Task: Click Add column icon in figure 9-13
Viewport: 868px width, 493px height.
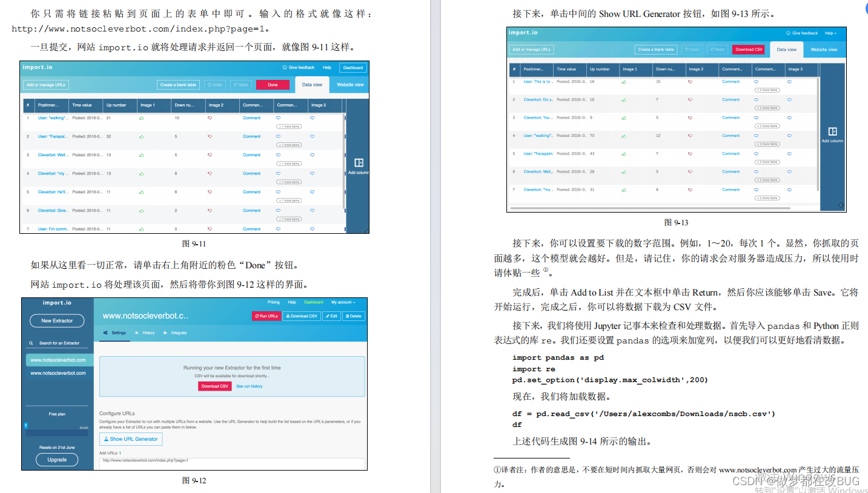Action: coord(832,131)
